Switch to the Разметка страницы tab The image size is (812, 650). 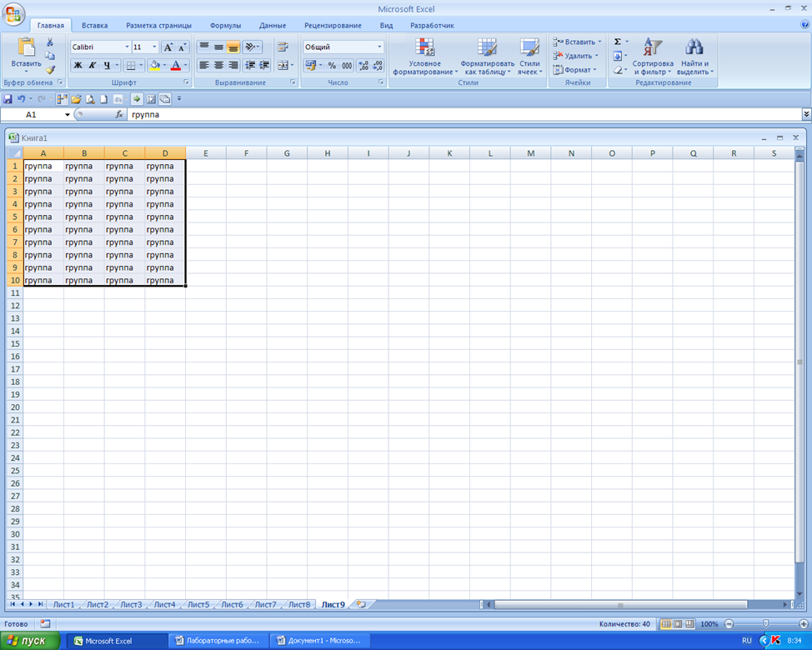(x=159, y=25)
